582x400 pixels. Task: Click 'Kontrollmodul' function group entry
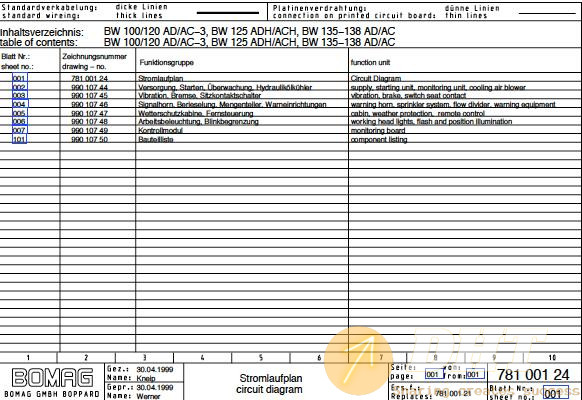(x=160, y=130)
